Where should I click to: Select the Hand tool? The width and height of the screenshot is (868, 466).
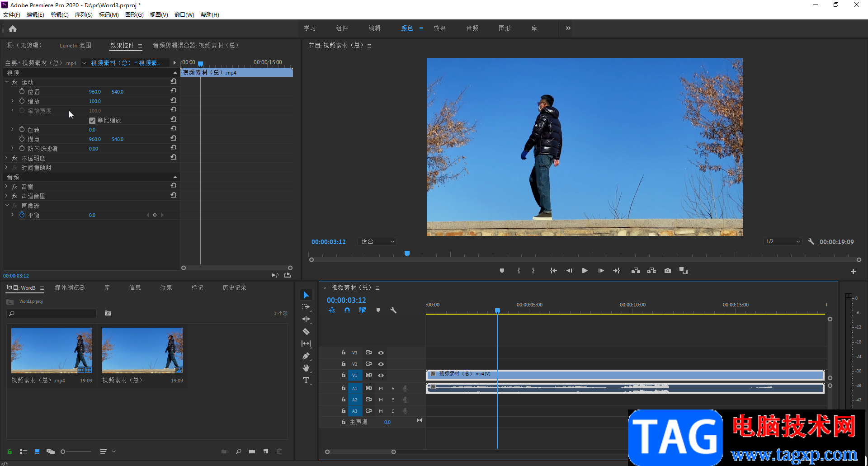306,368
